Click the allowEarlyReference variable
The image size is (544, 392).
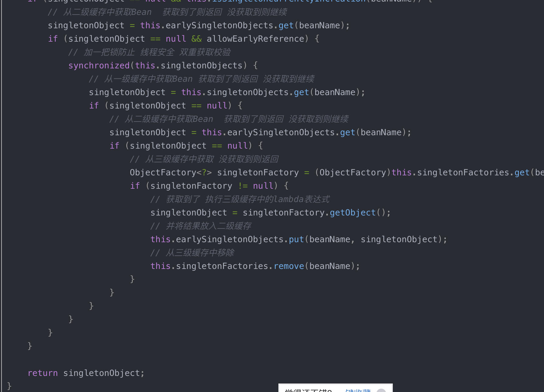[255, 39]
